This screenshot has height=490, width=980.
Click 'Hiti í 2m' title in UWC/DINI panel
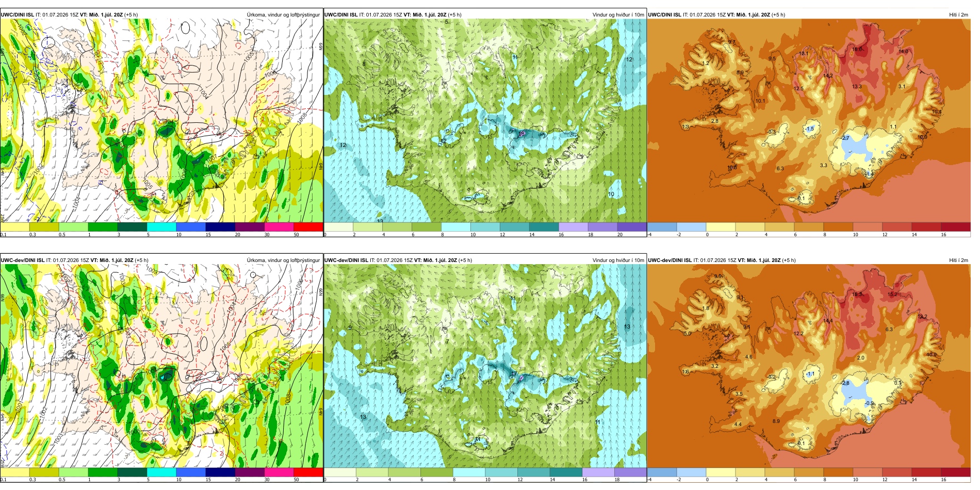pyautogui.click(x=958, y=14)
